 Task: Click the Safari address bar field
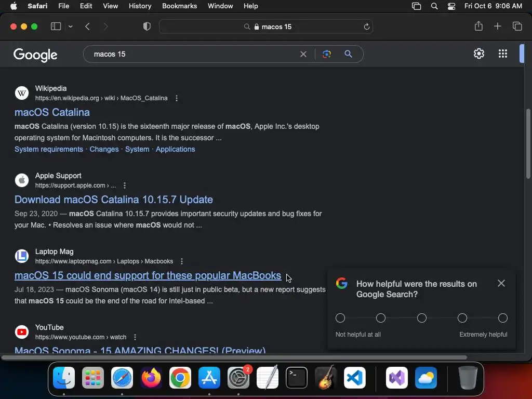(266, 27)
